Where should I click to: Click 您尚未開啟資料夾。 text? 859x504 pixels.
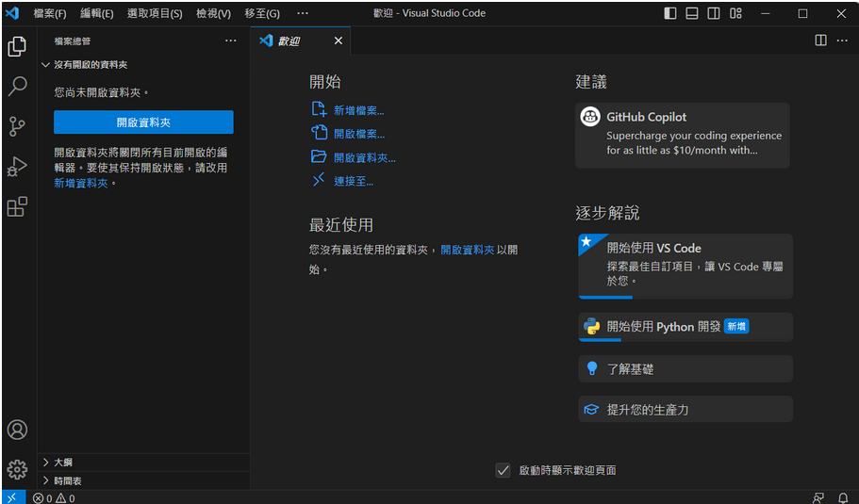pyautogui.click(x=101, y=92)
